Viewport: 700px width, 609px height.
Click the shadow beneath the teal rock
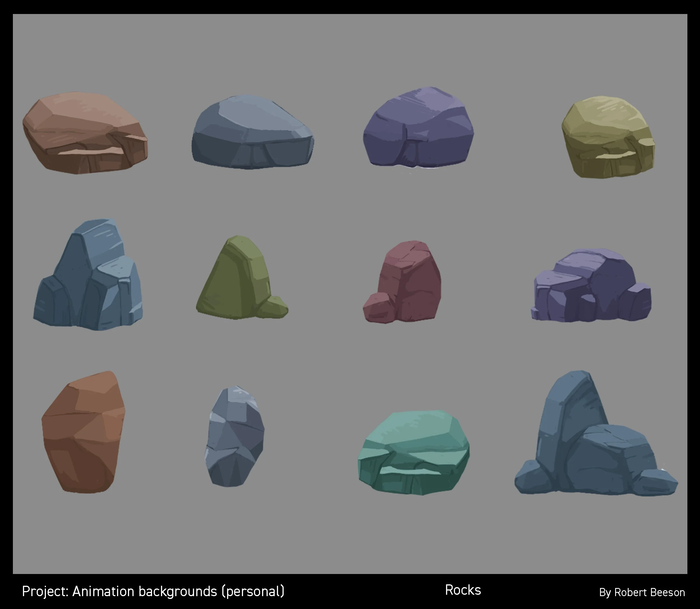point(408,482)
